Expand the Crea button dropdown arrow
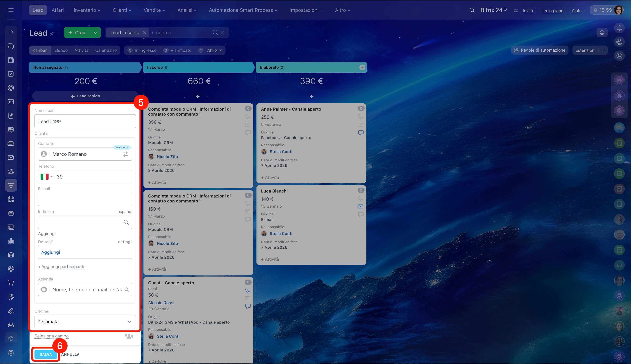 (96, 33)
